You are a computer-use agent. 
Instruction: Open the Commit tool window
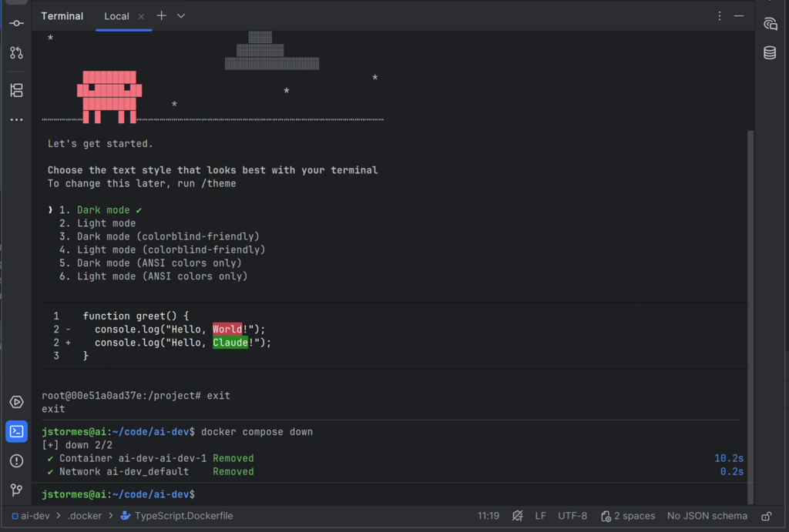point(16,23)
